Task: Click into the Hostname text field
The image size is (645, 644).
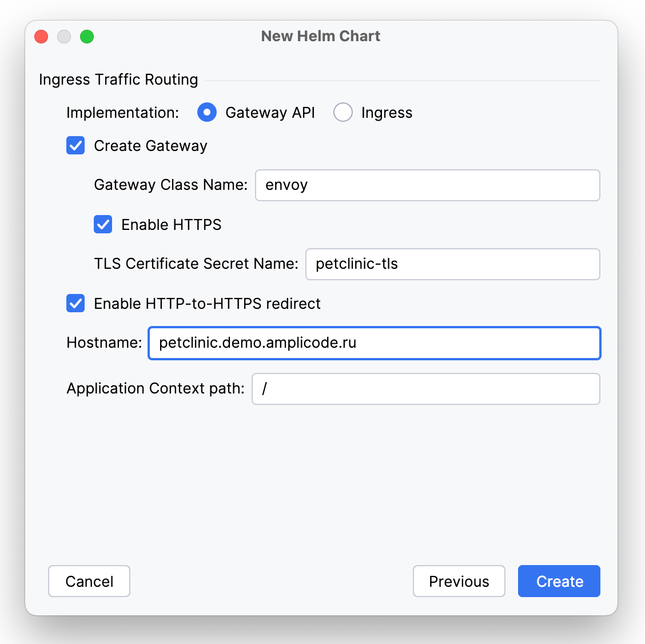Action: pos(374,343)
